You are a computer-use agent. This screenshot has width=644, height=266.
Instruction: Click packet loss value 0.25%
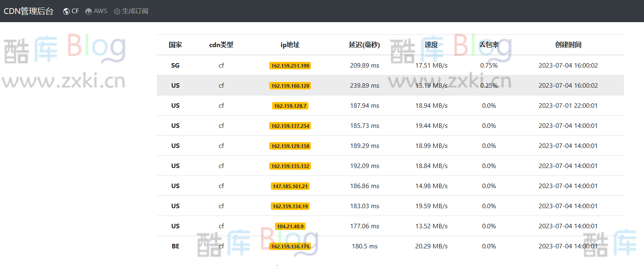click(489, 86)
